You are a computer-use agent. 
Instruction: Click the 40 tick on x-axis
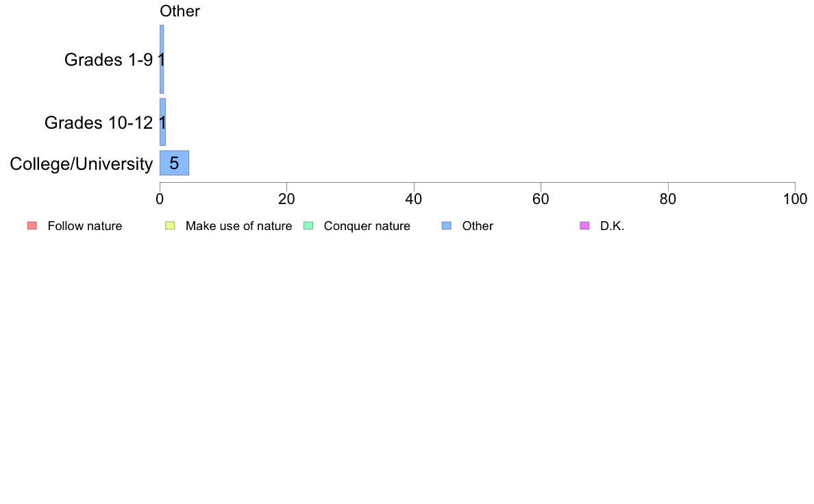414,199
